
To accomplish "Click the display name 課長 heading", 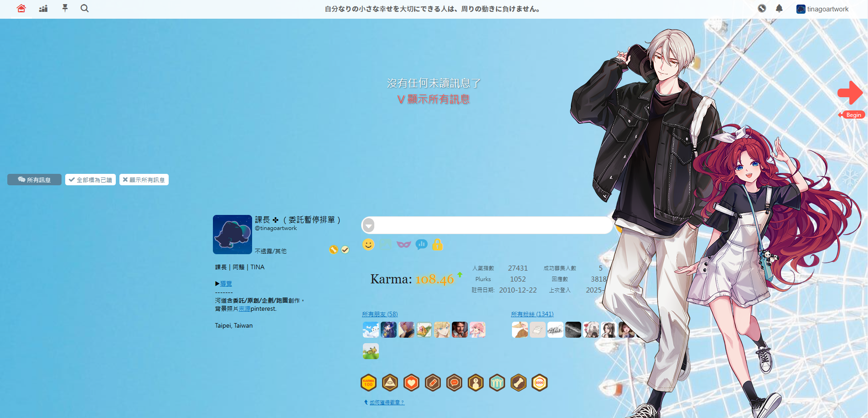I will pyautogui.click(x=298, y=220).
